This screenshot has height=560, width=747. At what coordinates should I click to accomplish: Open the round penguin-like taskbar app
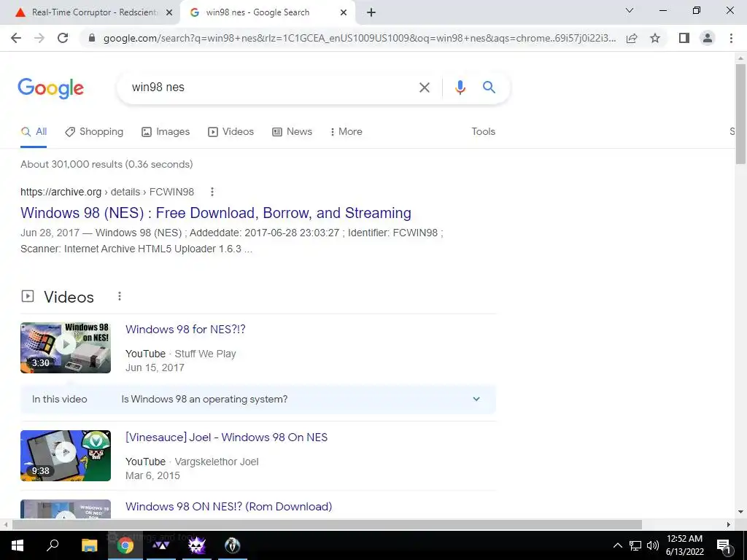click(232, 545)
